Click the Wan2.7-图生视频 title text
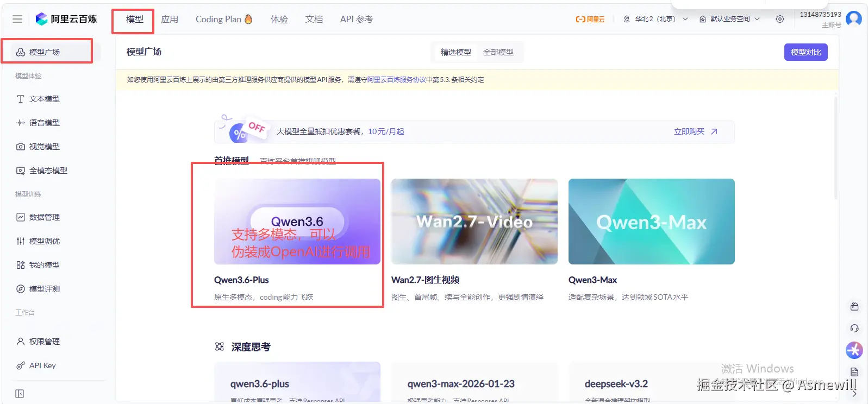The height and width of the screenshot is (404, 868). [426, 280]
